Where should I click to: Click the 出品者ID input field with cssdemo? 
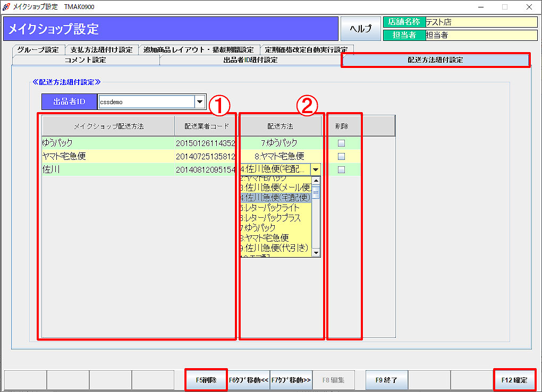tap(147, 101)
